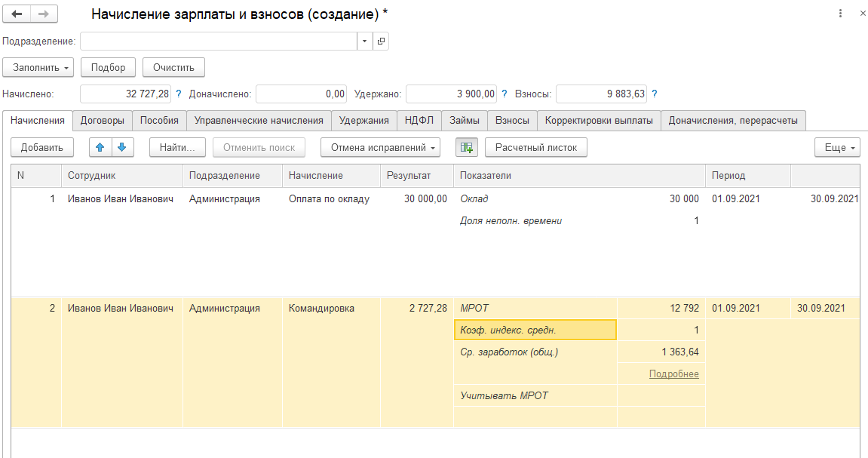Go forward with the right arrow button
868x458 pixels.
pos(44,14)
